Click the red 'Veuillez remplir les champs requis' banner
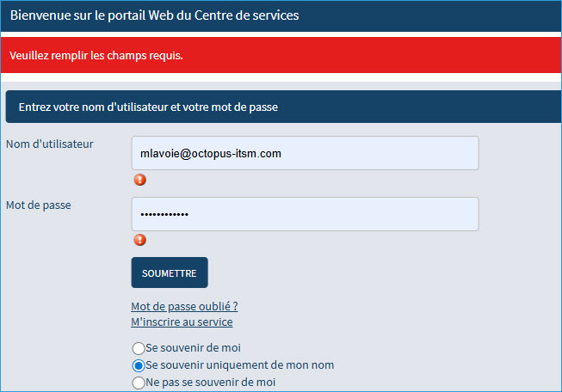 281,56
